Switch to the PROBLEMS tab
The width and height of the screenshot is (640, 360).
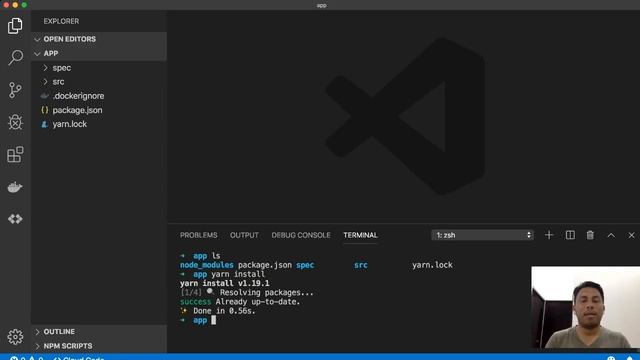click(x=198, y=235)
